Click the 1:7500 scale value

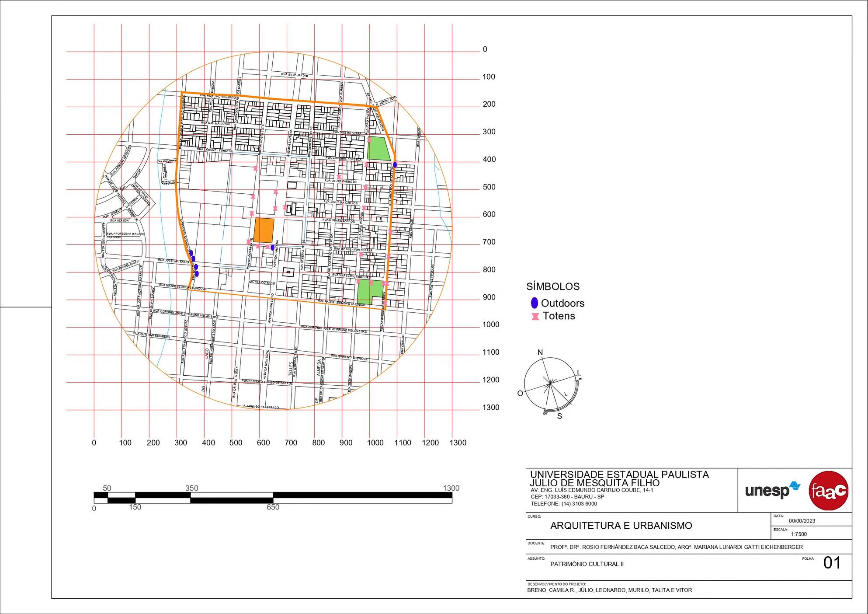click(799, 534)
